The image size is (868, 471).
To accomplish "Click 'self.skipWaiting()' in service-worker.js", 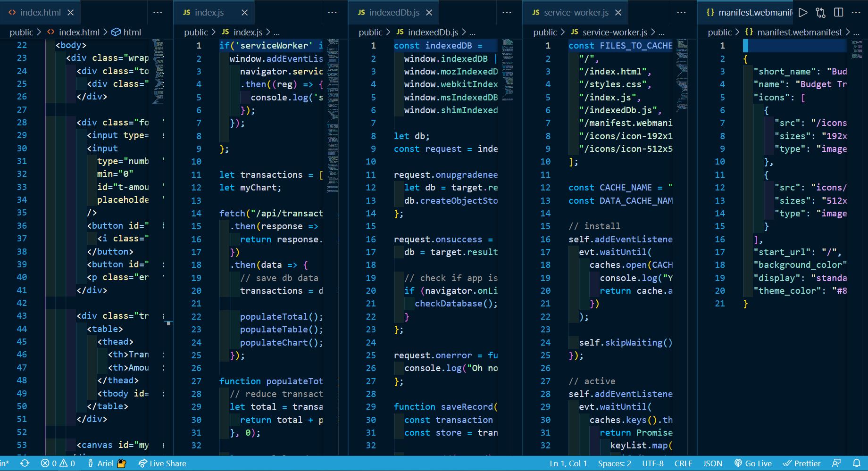I will 626,342.
